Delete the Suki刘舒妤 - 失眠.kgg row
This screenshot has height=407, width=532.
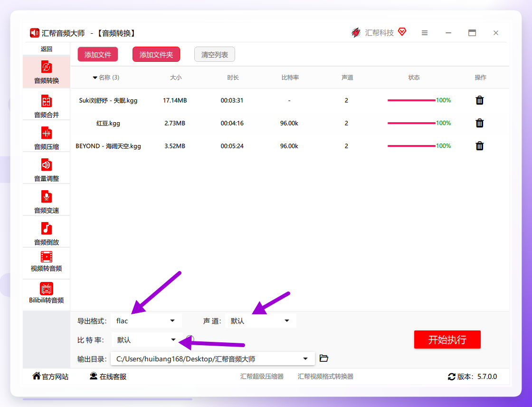[x=479, y=100]
